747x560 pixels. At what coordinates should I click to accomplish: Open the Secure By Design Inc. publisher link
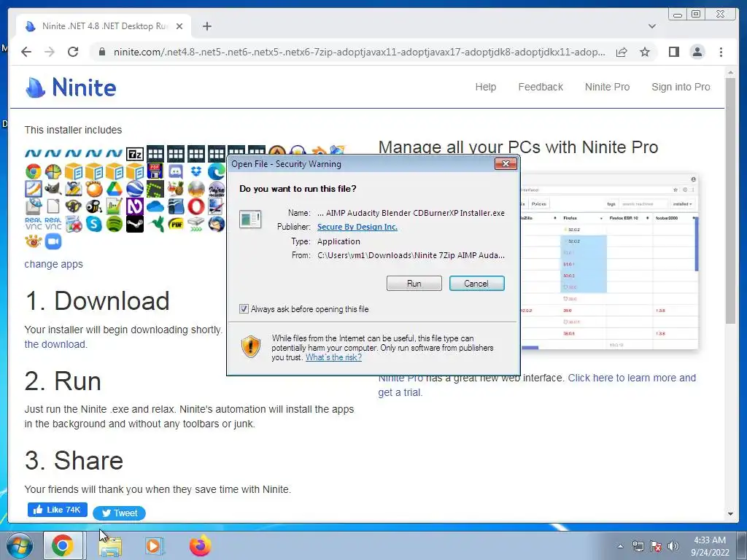click(x=357, y=227)
